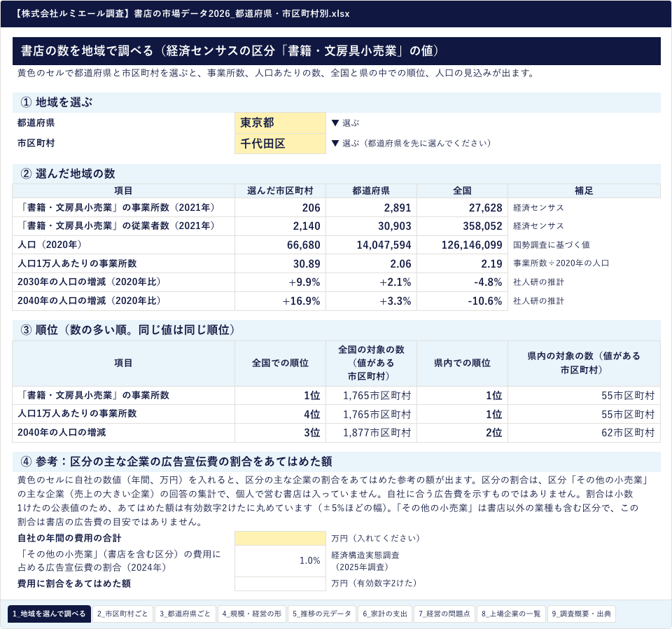Select the 30,903 prefecture employees cell

point(371,226)
